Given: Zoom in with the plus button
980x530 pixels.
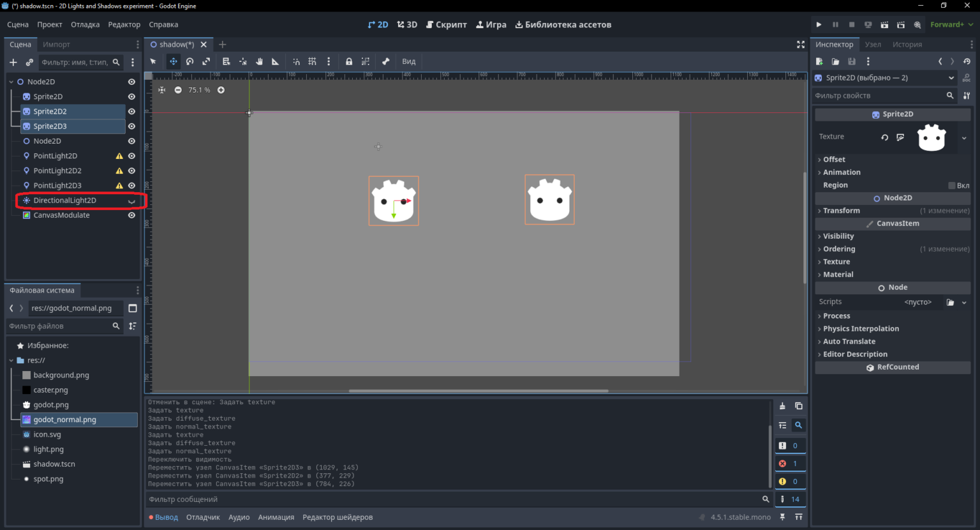Looking at the screenshot, I should [221, 90].
